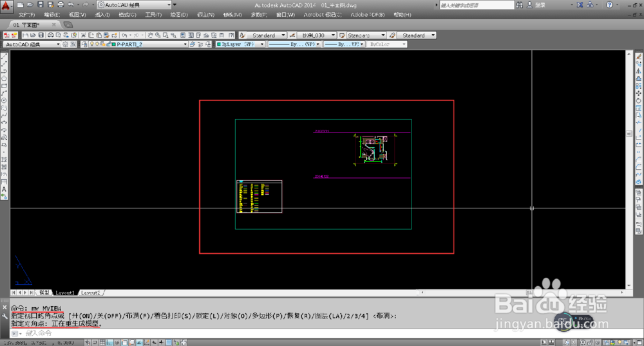Switch to the 模型 tab
This screenshot has width=644, height=346.
pos(44,293)
